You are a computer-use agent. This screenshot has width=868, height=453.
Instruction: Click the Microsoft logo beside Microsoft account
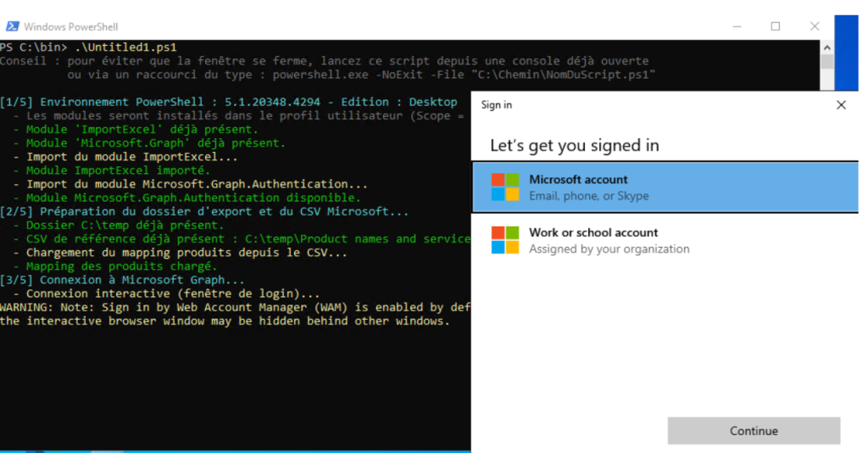[x=505, y=187]
